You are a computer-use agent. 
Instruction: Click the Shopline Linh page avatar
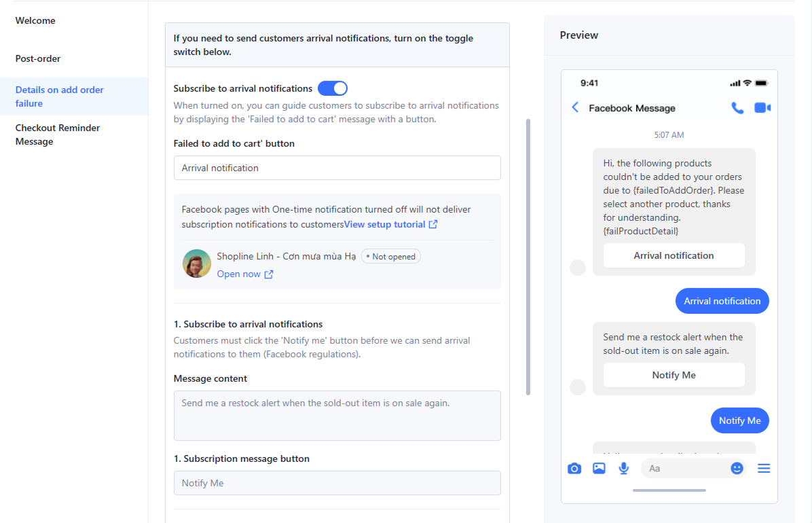point(197,264)
